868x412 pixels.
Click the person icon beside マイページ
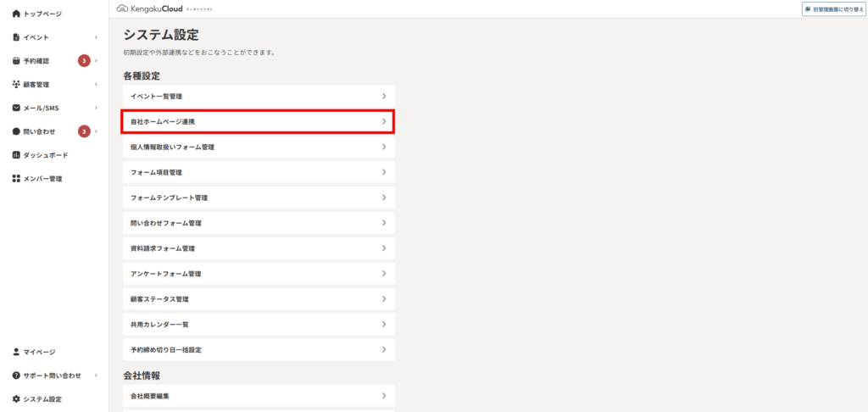[x=16, y=352]
